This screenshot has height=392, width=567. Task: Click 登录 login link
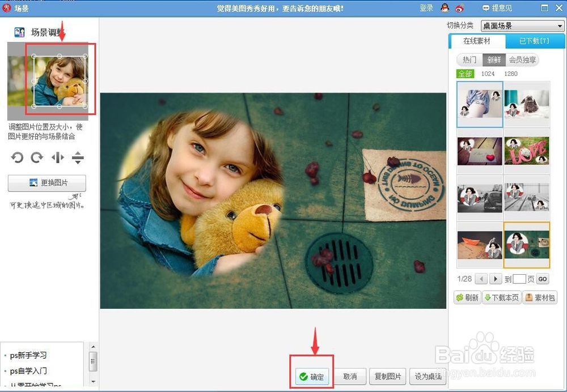pos(426,8)
